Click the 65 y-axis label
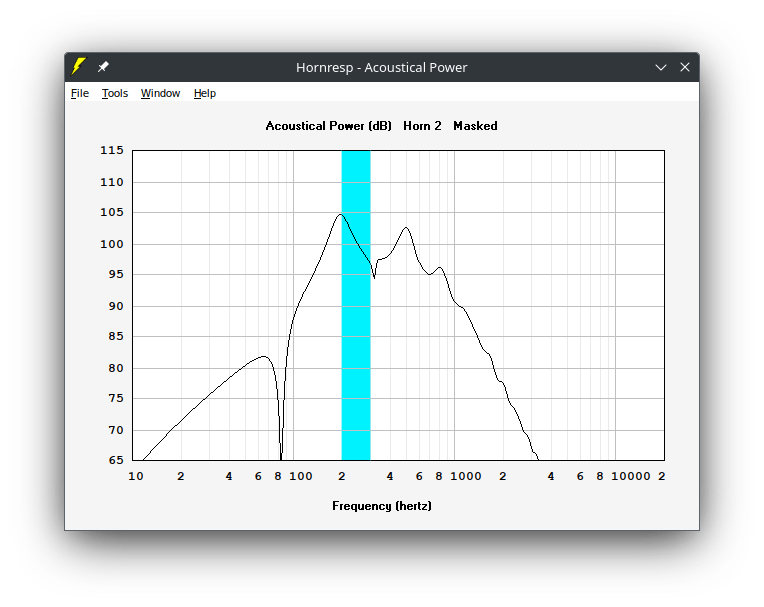 (116, 460)
